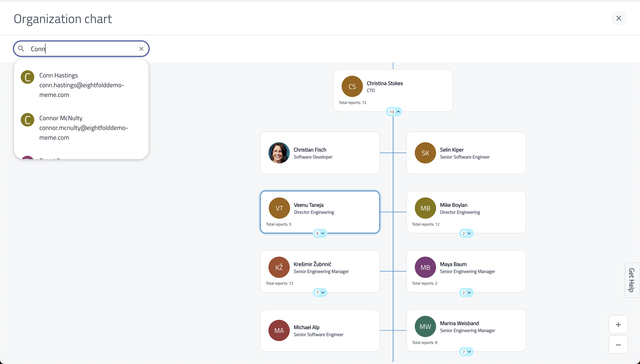The height and width of the screenshot is (364, 640).
Task: Click Christian Fisch profile photo
Action: 279,153
